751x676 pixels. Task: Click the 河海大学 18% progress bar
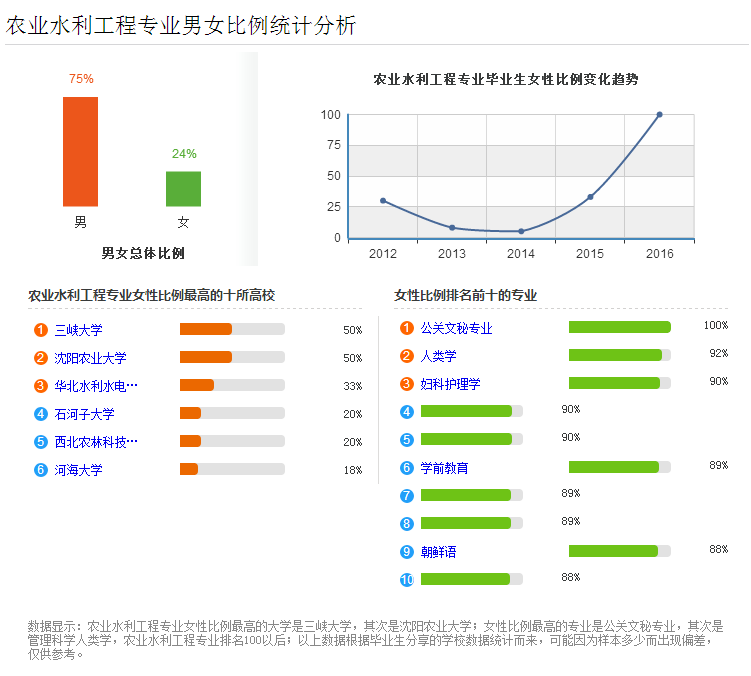[232, 469]
